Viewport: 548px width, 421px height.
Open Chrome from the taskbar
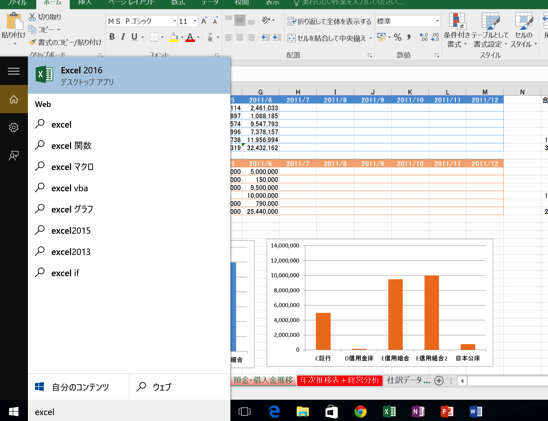click(x=360, y=412)
